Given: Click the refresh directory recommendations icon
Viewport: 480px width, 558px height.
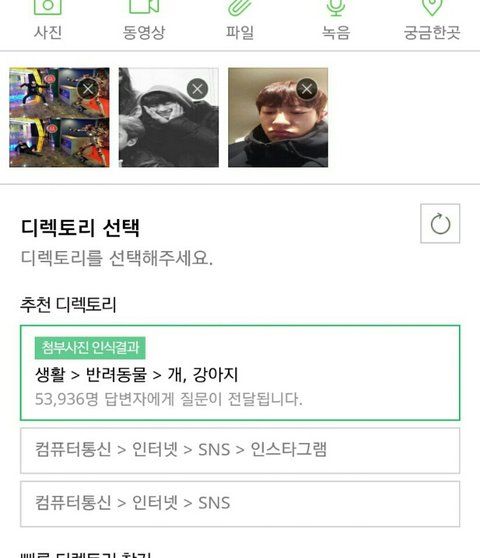Looking at the screenshot, I should tap(440, 223).
